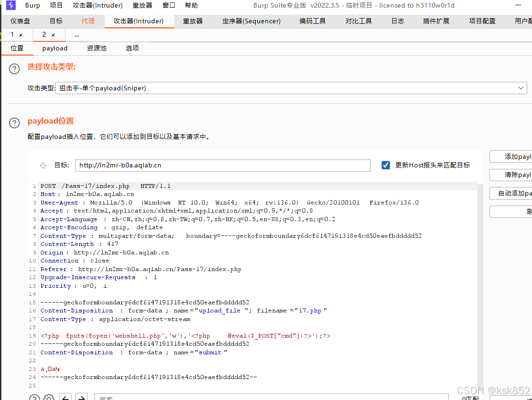Click the upload_file name value
Image resolution: width=532 pixels, height=400 pixels.
(x=220, y=311)
